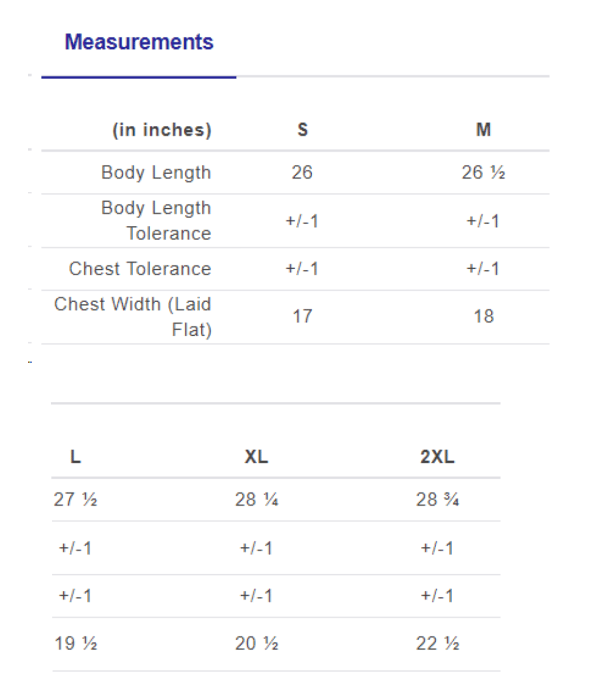This screenshot has width=608, height=700.
Task: Click the 2XL body length value 28 ¾
Action: pos(437,500)
